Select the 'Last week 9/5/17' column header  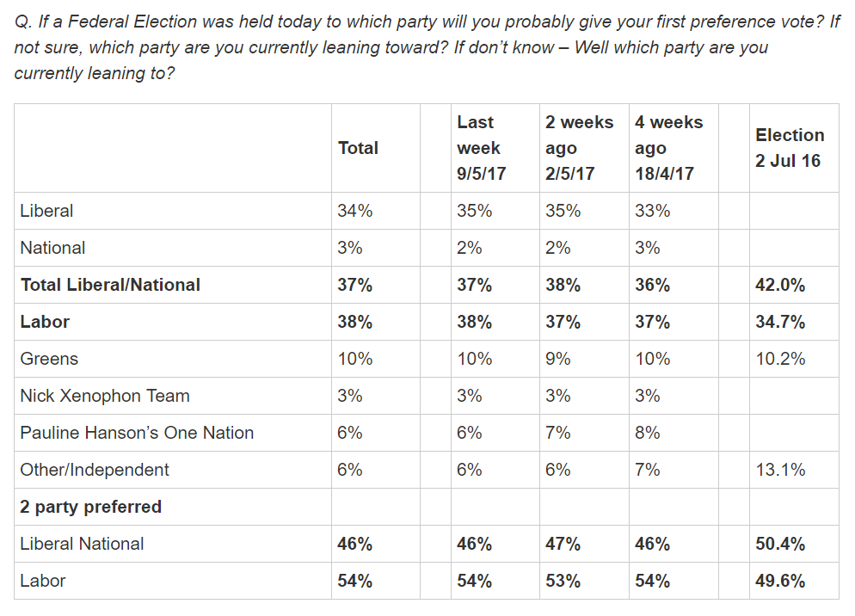pos(481,148)
